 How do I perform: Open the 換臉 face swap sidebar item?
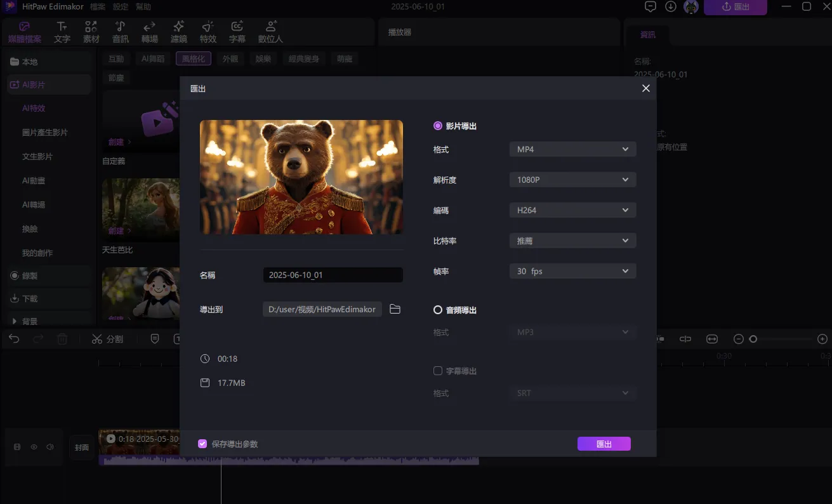click(30, 229)
